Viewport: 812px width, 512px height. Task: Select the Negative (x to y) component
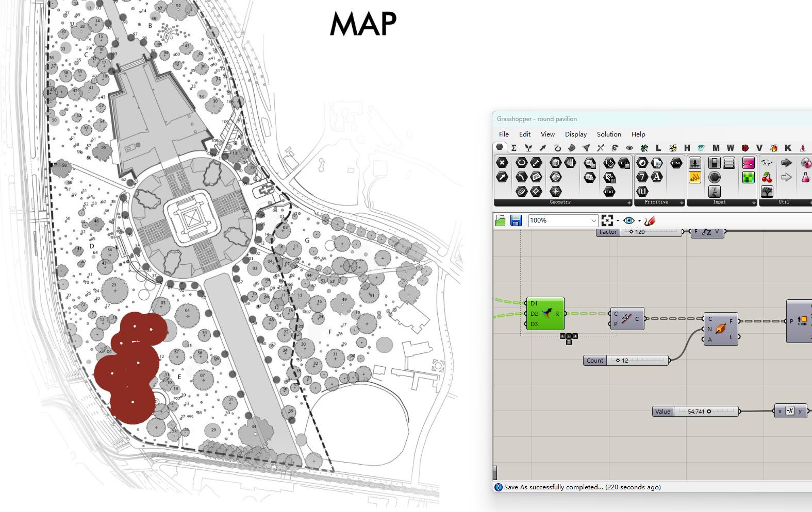[x=790, y=411]
